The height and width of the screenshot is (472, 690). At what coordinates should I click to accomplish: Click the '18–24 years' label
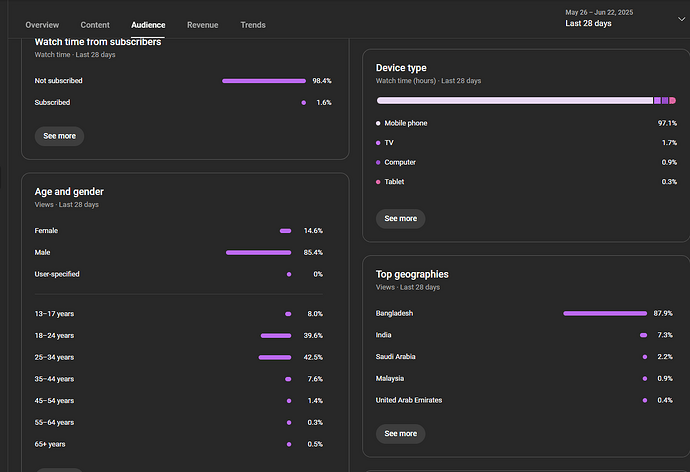[54, 336]
